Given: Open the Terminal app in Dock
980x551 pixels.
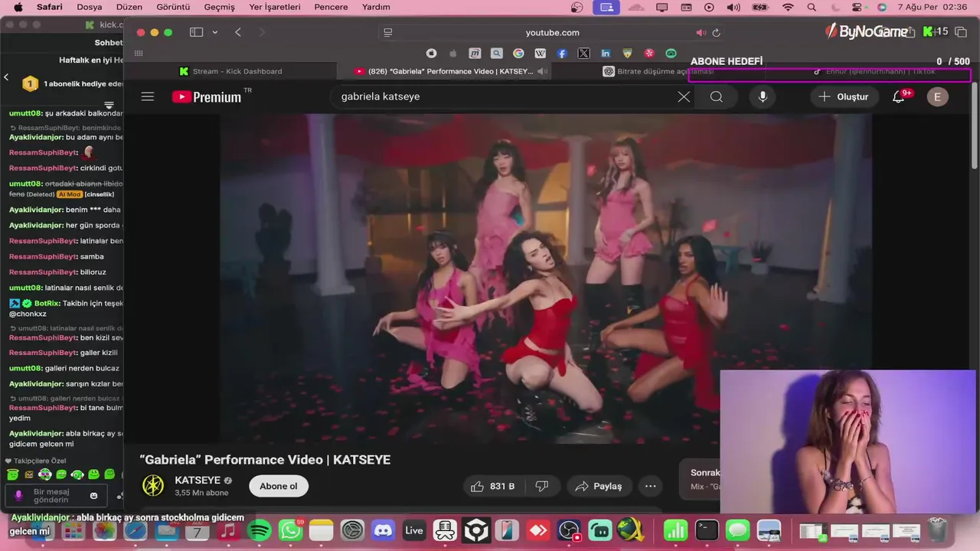Looking at the screenshot, I should [707, 530].
